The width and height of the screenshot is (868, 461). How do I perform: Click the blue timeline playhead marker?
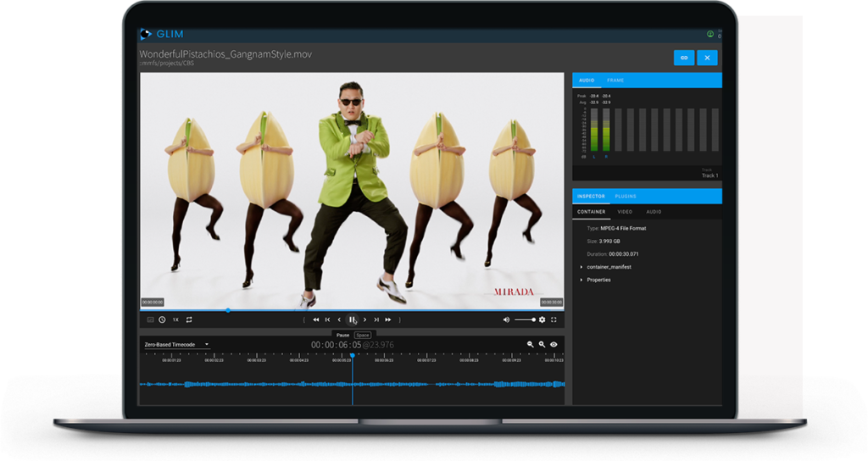tap(352, 355)
